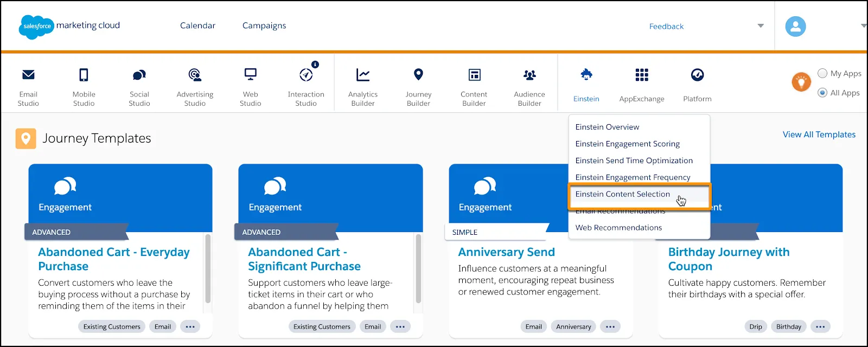868x347 pixels.
Task: Launch Journey Builder
Action: [418, 86]
